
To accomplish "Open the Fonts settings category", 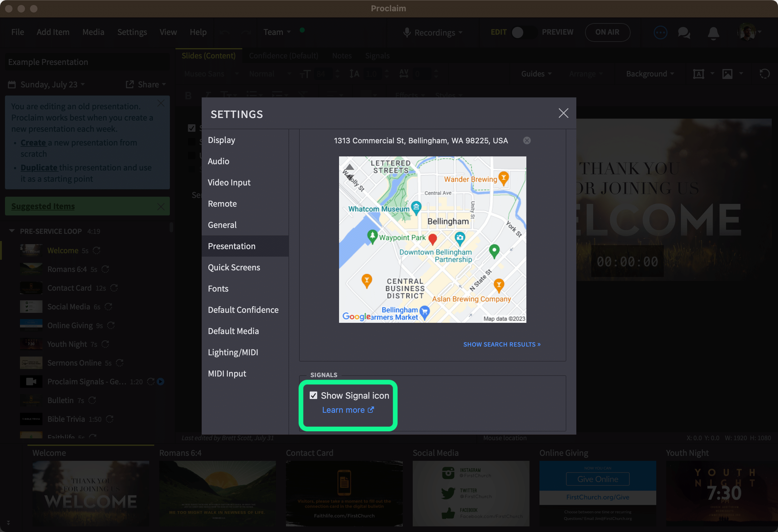I will (245, 288).
